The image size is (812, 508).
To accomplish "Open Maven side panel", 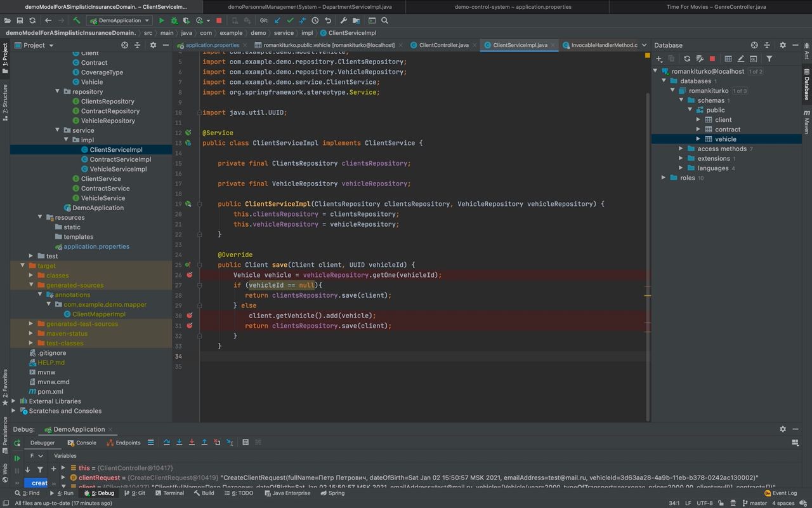I will tap(807, 121).
